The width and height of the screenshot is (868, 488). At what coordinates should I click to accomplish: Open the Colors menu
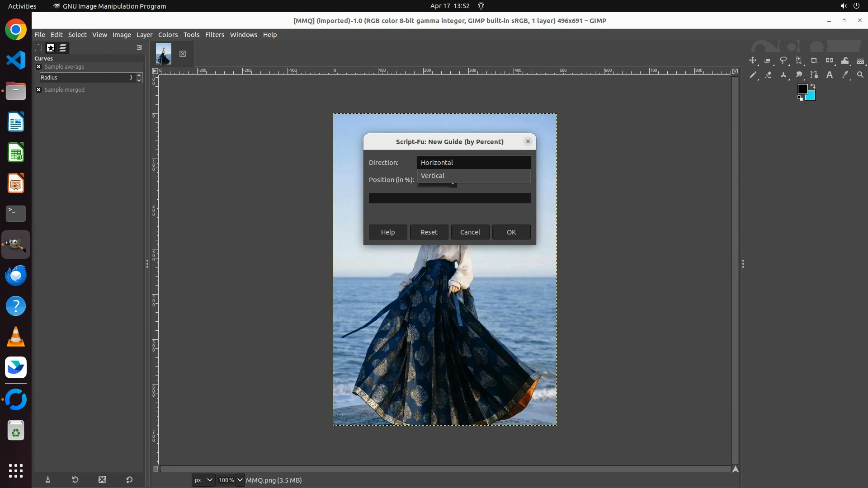[x=168, y=35]
